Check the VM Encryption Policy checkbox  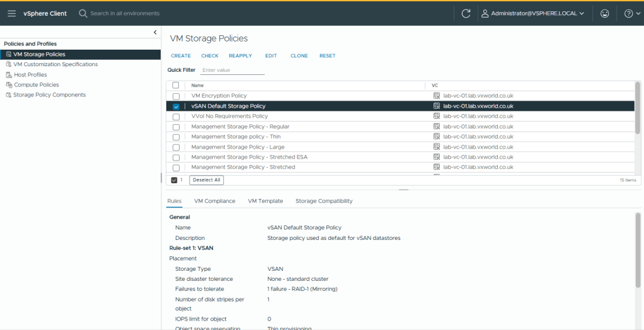click(176, 96)
